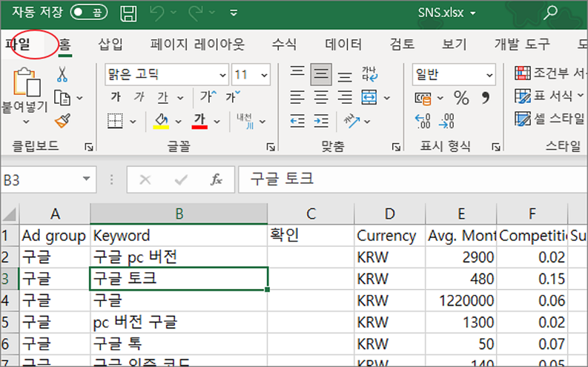Switch to the 홈 tab
Screen dimensions: 588x367
pyautogui.click(x=65, y=44)
